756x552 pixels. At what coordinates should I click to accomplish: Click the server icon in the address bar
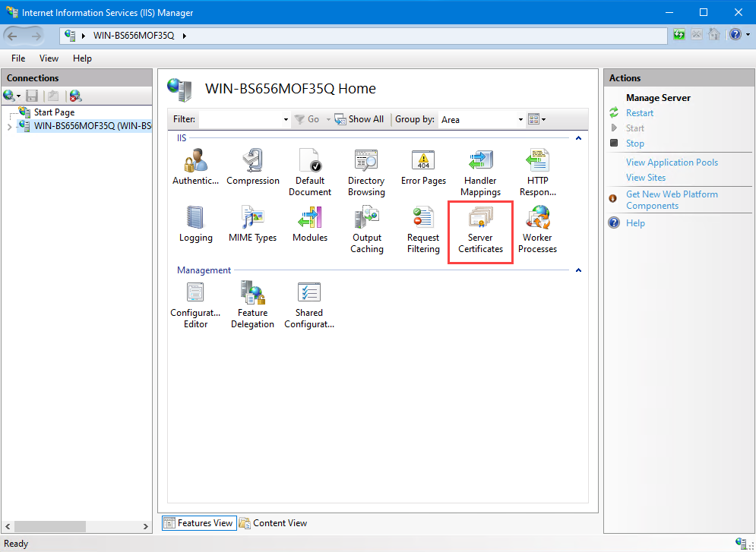click(70, 35)
